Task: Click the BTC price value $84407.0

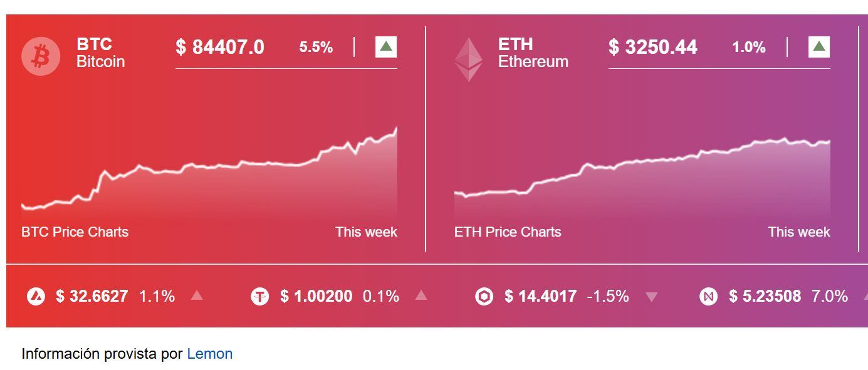Action: click(x=221, y=46)
